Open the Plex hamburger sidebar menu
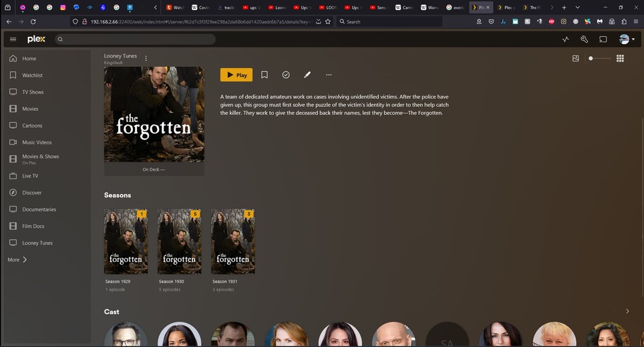Screen dimensions: 644x347 point(13,39)
